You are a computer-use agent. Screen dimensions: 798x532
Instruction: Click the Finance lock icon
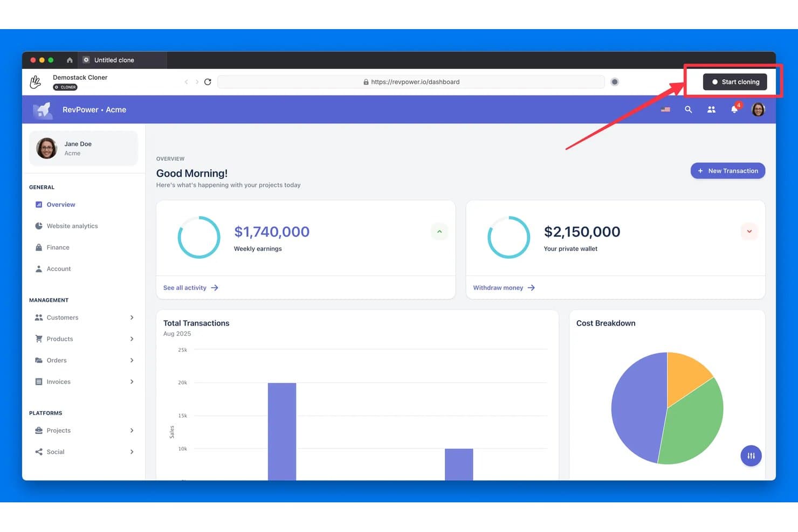coord(39,247)
